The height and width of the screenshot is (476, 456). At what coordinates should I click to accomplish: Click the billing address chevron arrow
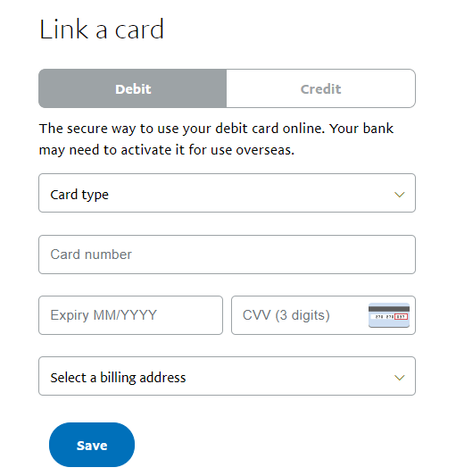pyautogui.click(x=399, y=378)
